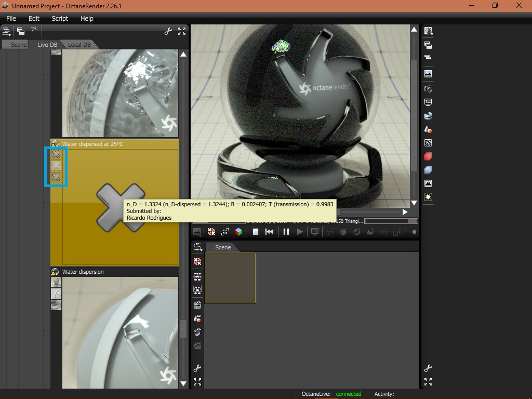Click the collapse nodes icon in outliner toolbar

tap(34, 30)
